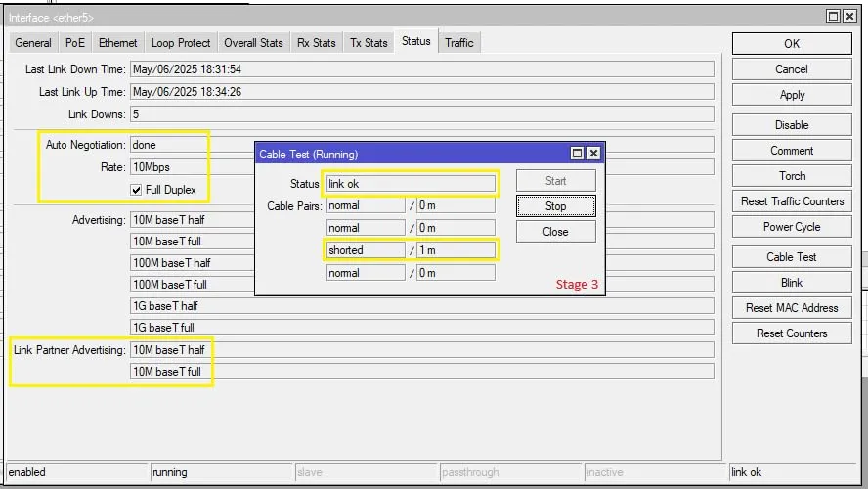Click the Last Link Down Time field
Viewport: 868px width, 489px height.
click(x=422, y=69)
